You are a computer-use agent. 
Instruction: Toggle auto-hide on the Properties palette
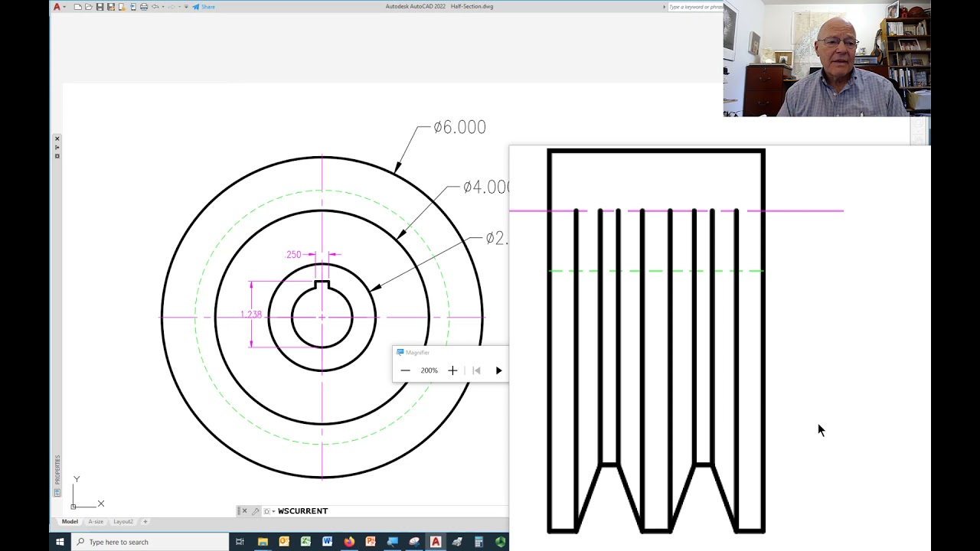coord(57,147)
